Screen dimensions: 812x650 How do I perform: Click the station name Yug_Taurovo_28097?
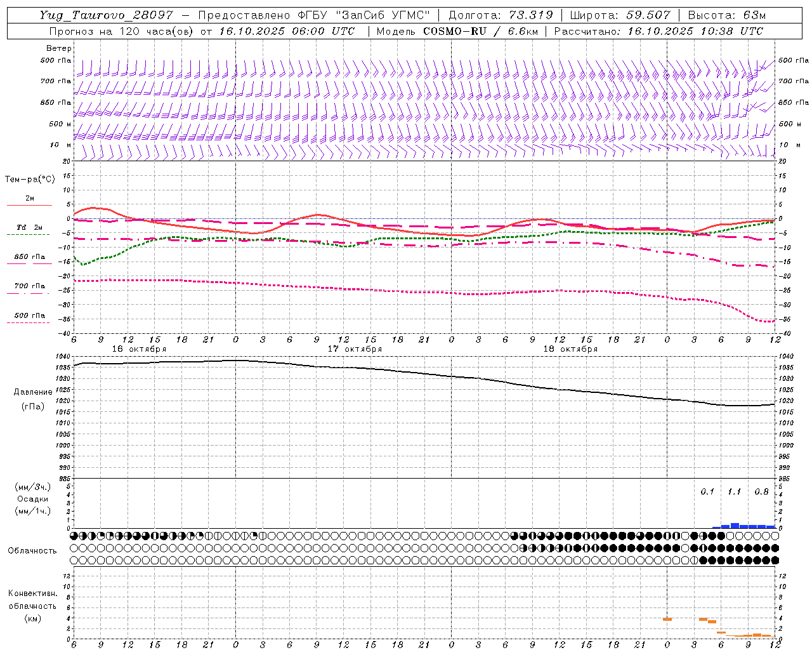pos(106,15)
